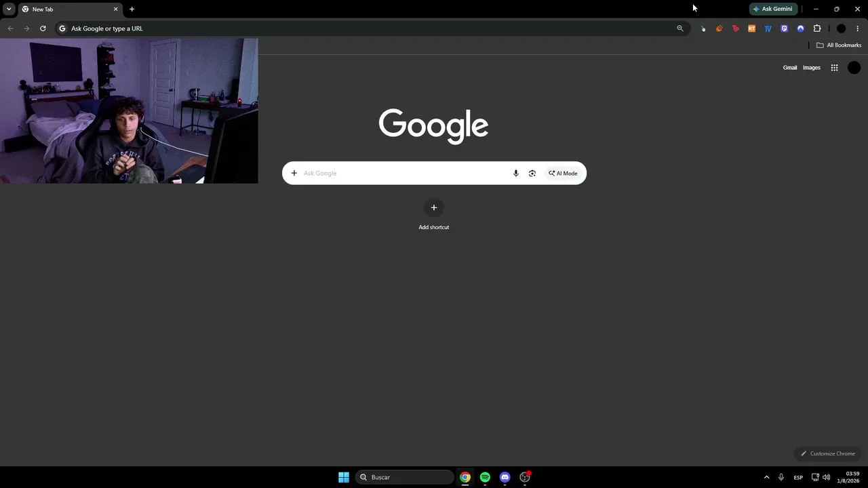Expand the system tray hidden icons
Screen dimensions: 868x488
[767, 477]
